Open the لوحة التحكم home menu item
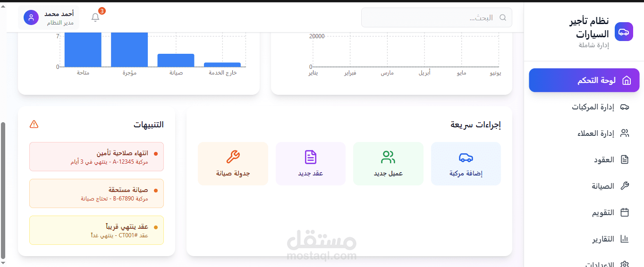 pyautogui.click(x=584, y=80)
